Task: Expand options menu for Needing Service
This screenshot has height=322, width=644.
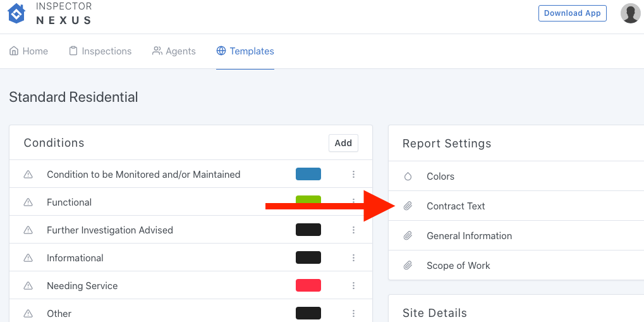Action: (353, 286)
